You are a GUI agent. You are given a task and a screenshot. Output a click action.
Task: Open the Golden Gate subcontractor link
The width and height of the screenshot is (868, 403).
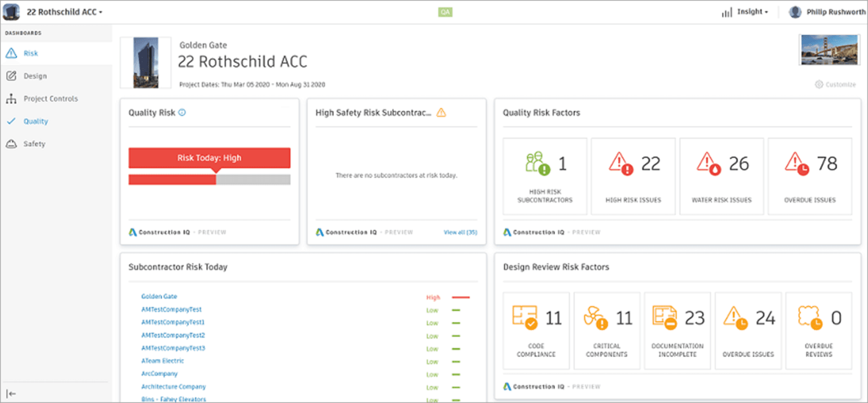coord(159,296)
